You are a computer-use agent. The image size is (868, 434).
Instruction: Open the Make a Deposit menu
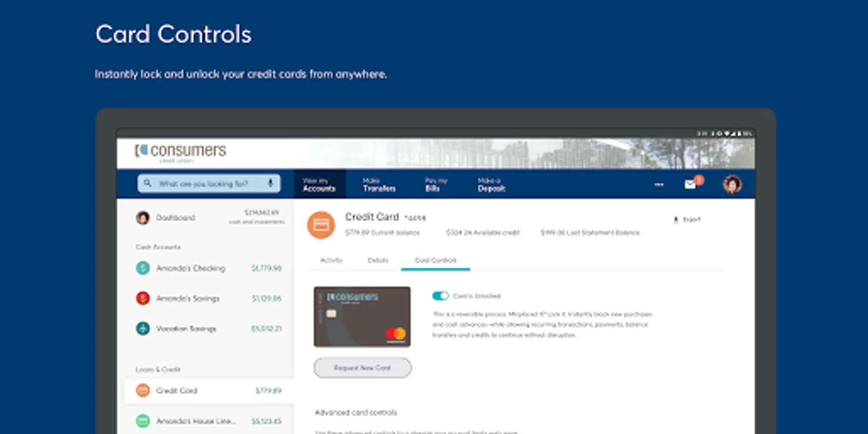[x=491, y=184]
